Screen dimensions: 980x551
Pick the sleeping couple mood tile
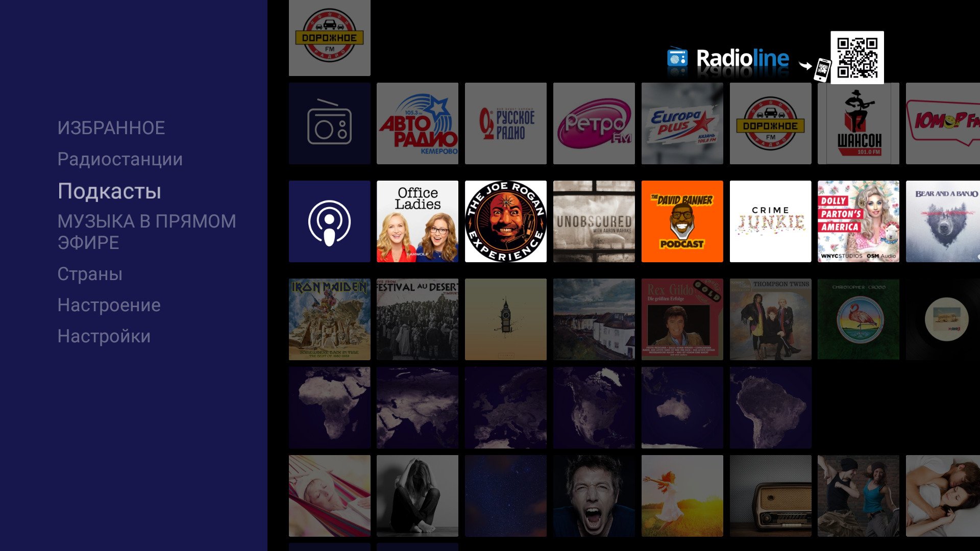943,496
